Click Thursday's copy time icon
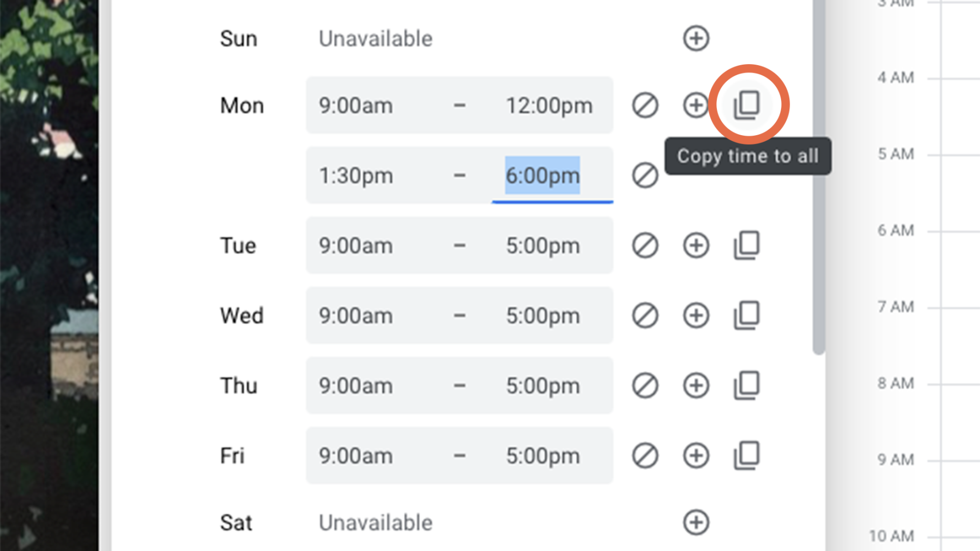 (x=747, y=386)
